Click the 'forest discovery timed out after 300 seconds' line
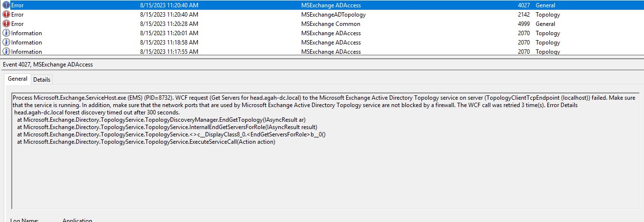The height and width of the screenshot is (222, 644). coord(97,112)
